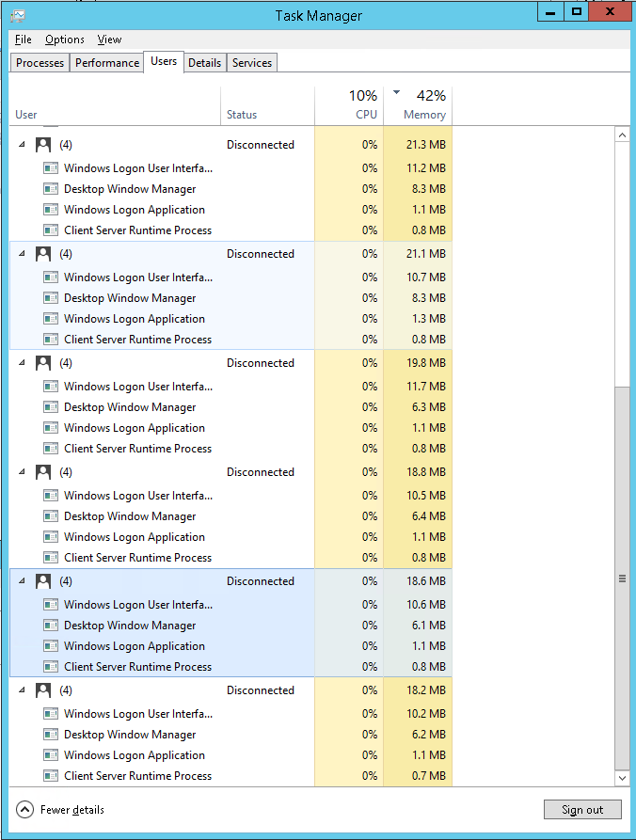Switch to the Processes tab
Viewport: 636px width, 840px height.
40,63
